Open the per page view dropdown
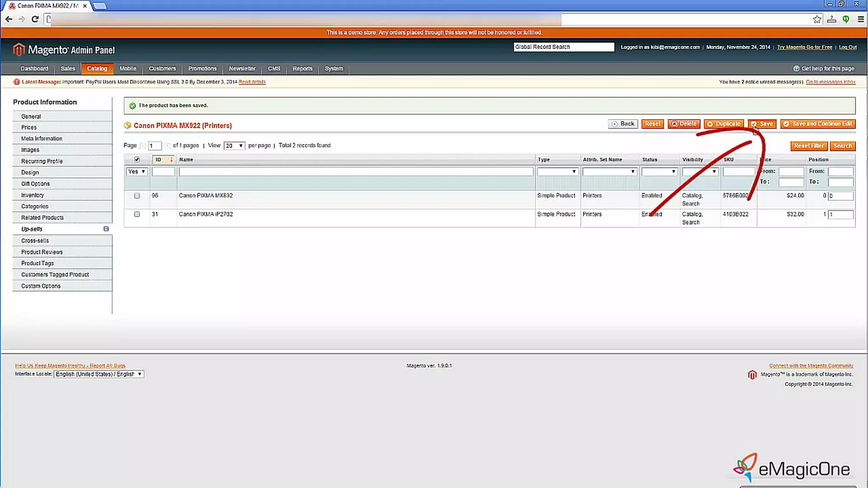 pos(234,146)
